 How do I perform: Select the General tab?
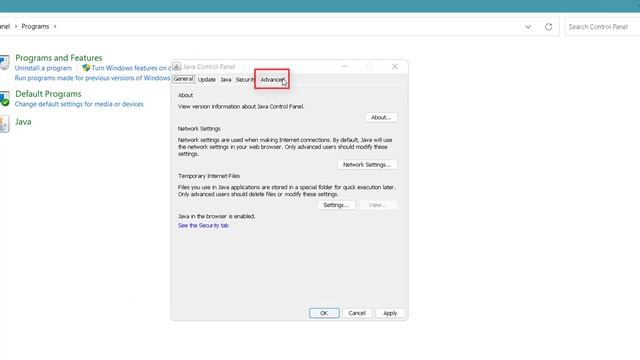point(183,79)
